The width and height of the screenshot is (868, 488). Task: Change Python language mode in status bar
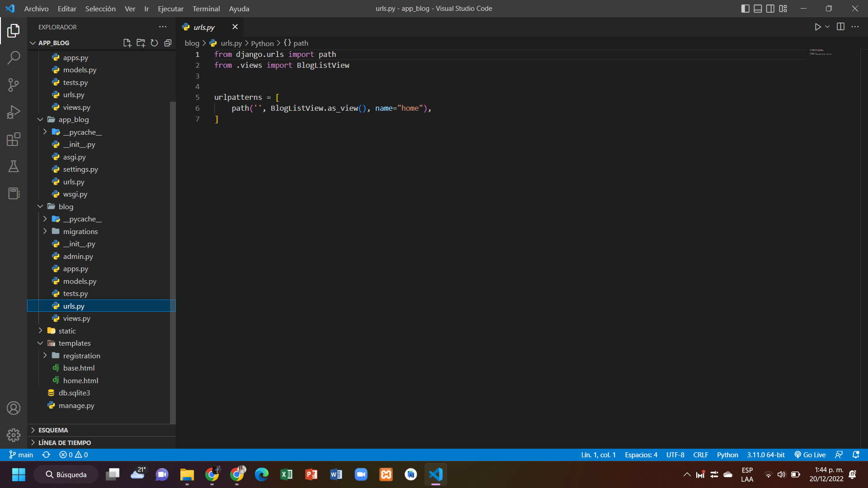(727, 455)
